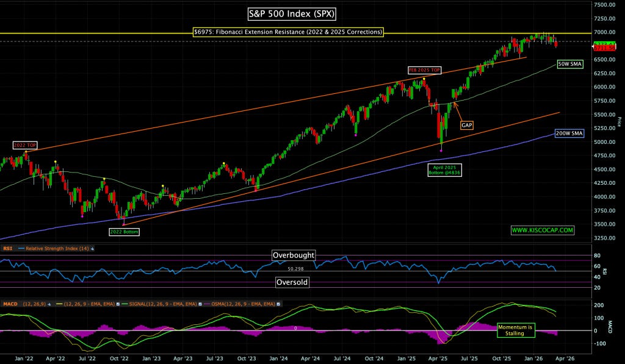Click the purple OSMA color swatch
Image resolution: width=625 pixels, height=364 pixels.
207,303
